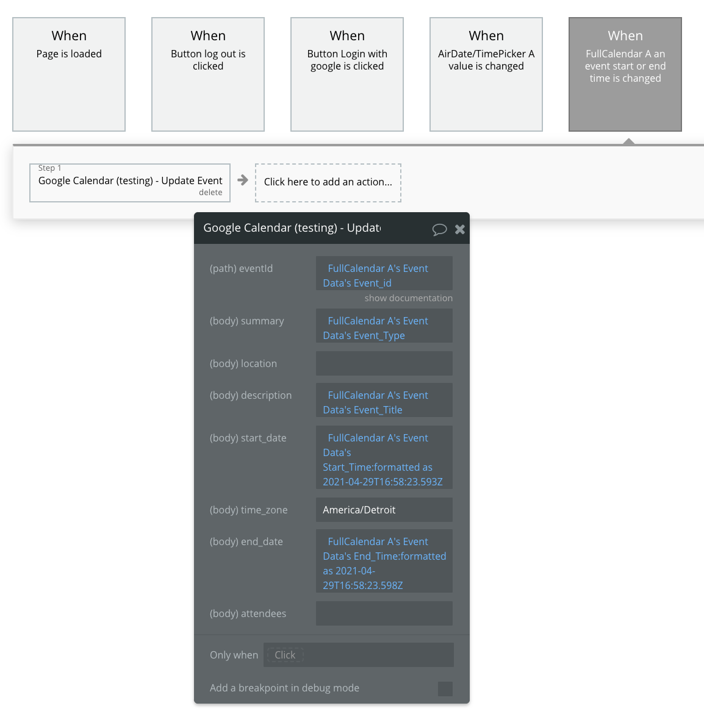The width and height of the screenshot is (704, 728).
Task: Click the (body) location label
Action: click(243, 363)
